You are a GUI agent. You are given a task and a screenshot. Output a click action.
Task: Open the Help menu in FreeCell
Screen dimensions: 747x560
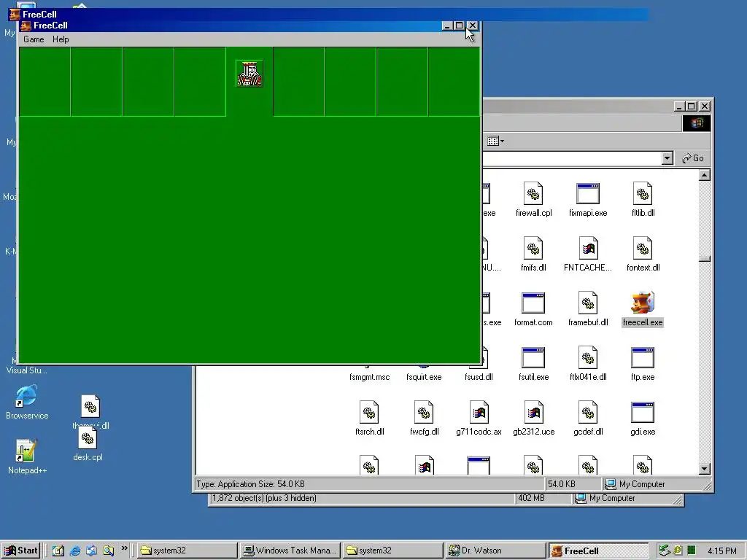pyautogui.click(x=61, y=39)
